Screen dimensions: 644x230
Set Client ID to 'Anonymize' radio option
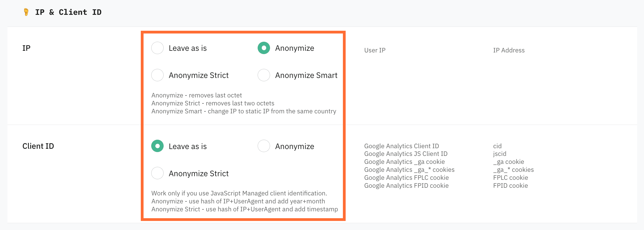pyautogui.click(x=264, y=146)
